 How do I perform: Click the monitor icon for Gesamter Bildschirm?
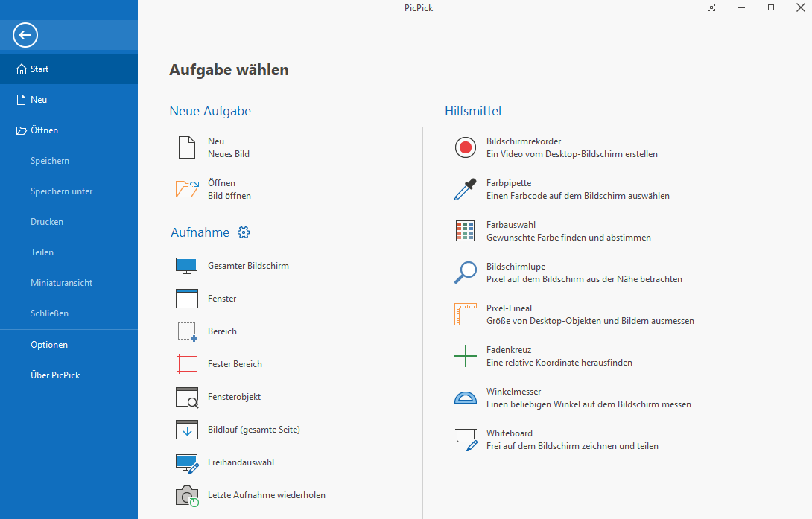pyautogui.click(x=187, y=266)
